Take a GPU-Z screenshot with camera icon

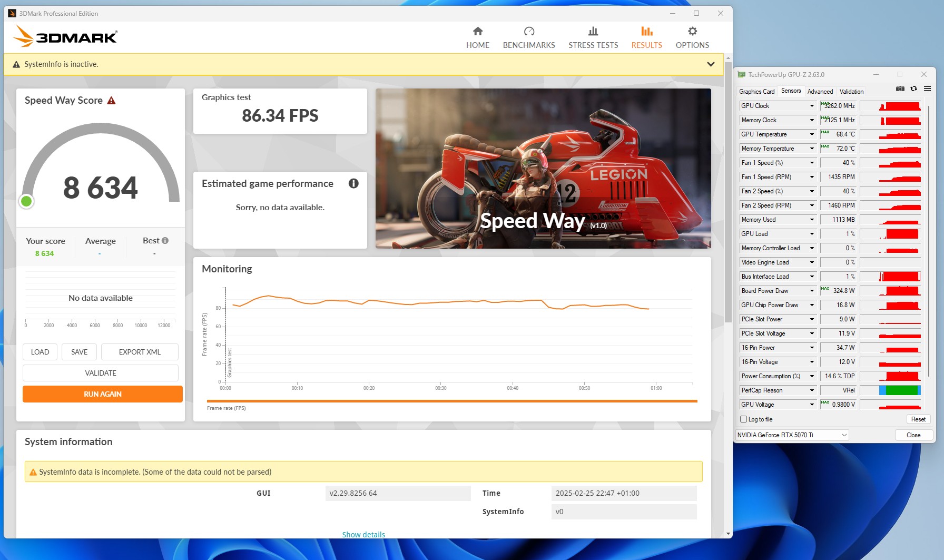point(900,89)
